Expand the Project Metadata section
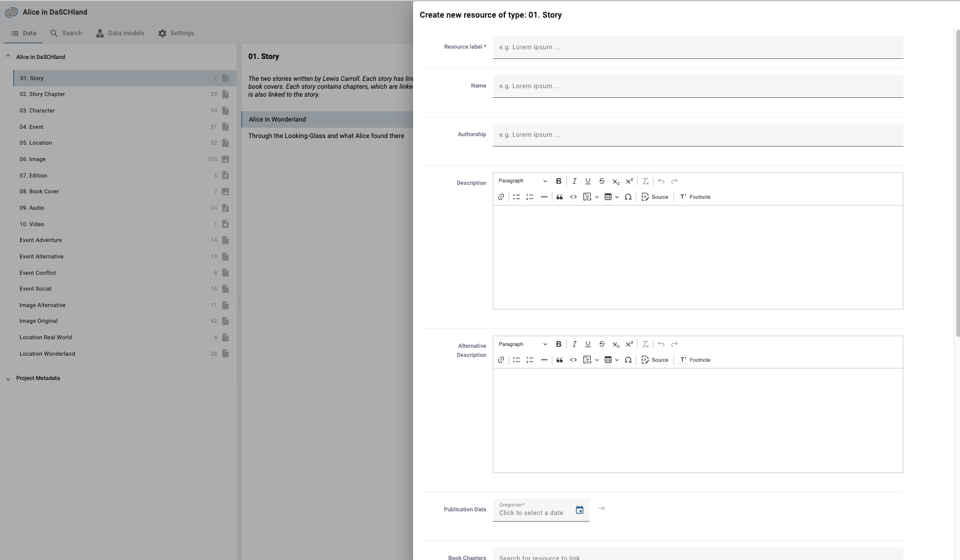Image resolution: width=960 pixels, height=560 pixels. tap(9, 378)
